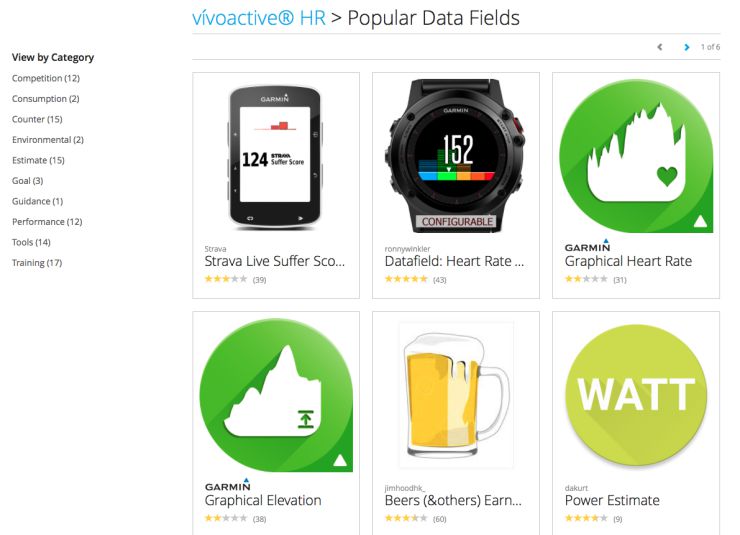Screen dimensions: 740x535
Task: Select the Training (17) category
Action: (37, 263)
